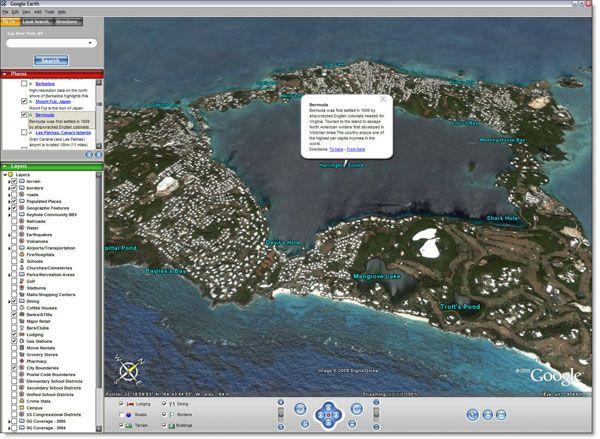Open the Help menu
The height and width of the screenshot is (439, 600).
pos(62,12)
